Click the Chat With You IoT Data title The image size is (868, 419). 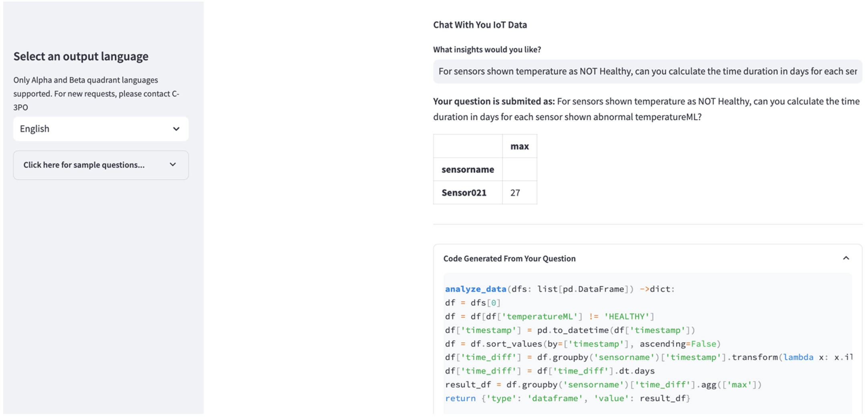(x=480, y=25)
